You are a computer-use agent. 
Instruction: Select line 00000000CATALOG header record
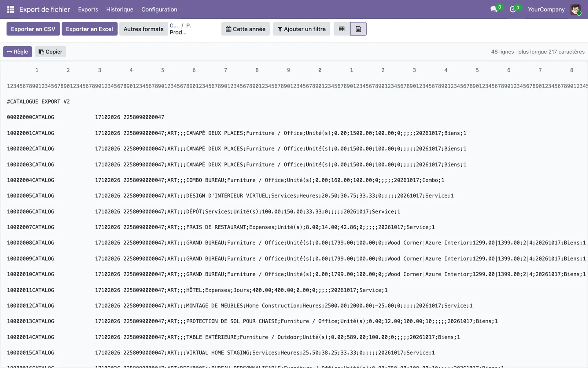[85, 117]
